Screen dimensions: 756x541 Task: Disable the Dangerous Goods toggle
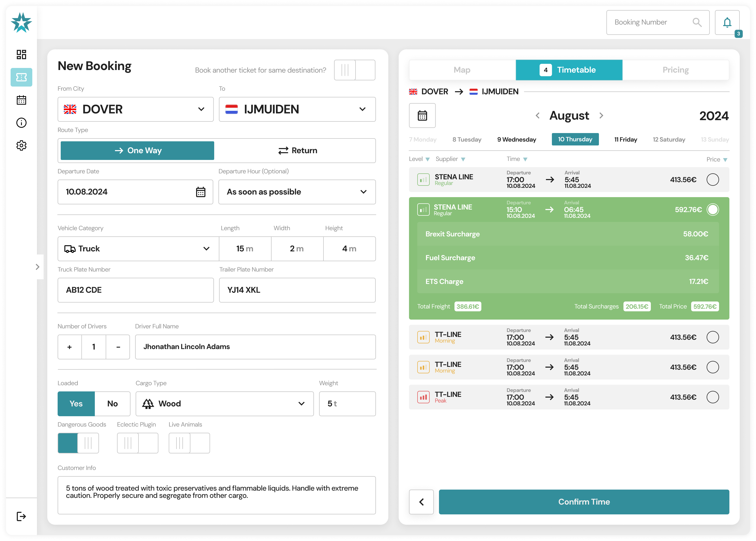pos(78,443)
